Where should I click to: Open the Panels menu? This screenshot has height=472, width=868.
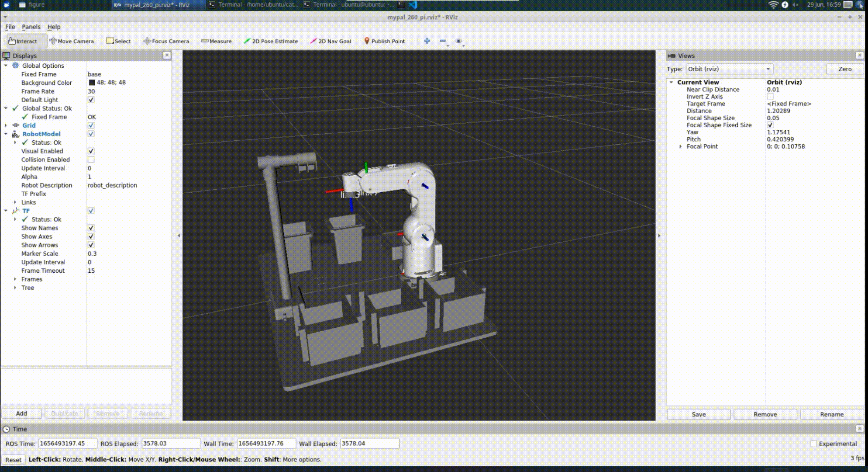(31, 27)
